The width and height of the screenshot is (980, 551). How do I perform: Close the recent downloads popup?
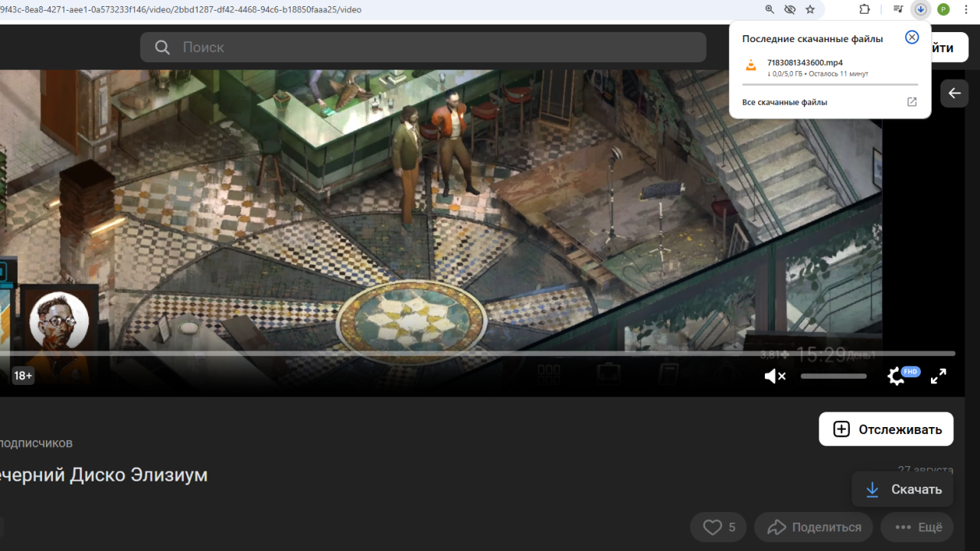pos(912,37)
